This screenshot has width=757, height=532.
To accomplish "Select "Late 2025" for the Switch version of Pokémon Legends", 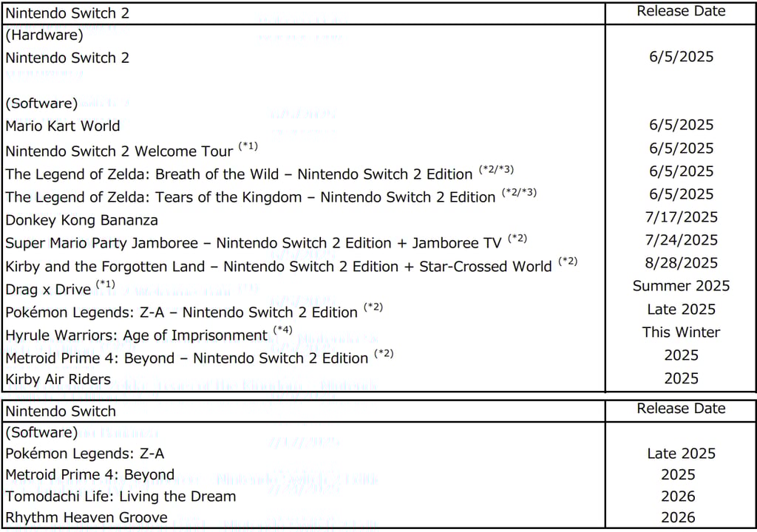I will tap(681, 454).
